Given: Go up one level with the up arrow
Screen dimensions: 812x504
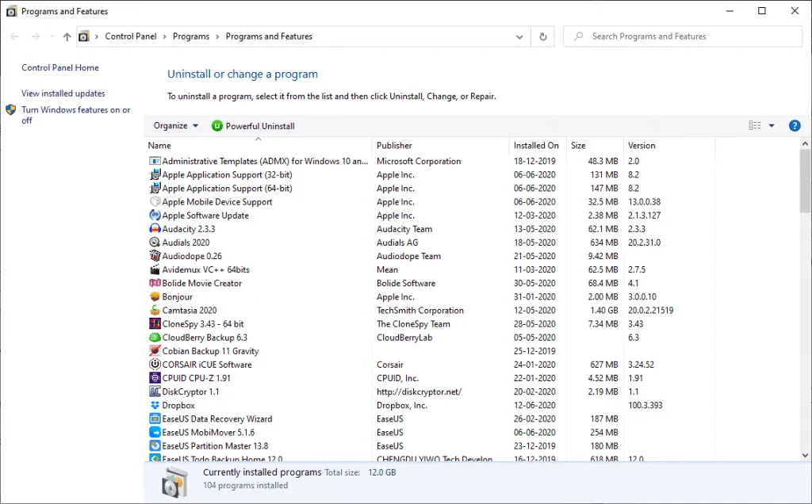Looking at the screenshot, I should [67, 36].
